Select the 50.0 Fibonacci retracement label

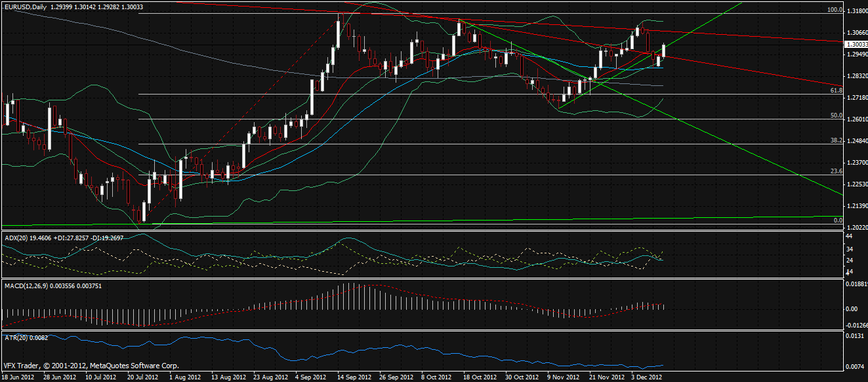[836, 116]
